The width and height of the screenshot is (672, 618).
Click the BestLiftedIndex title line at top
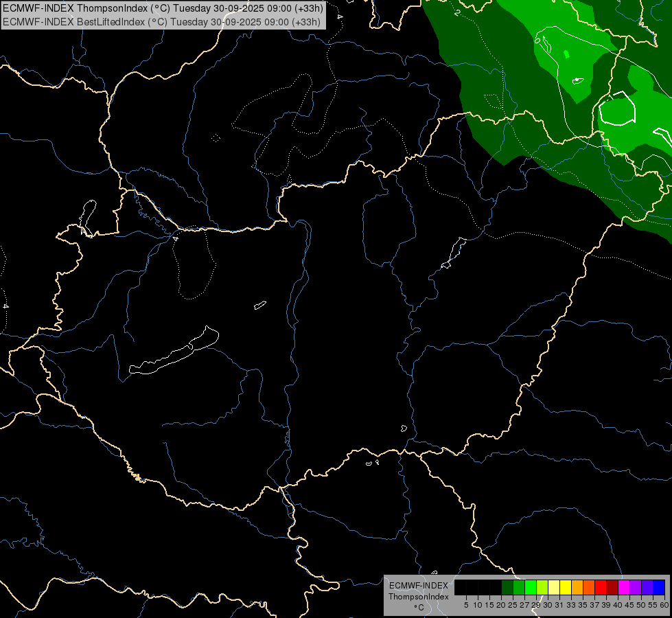click(161, 21)
